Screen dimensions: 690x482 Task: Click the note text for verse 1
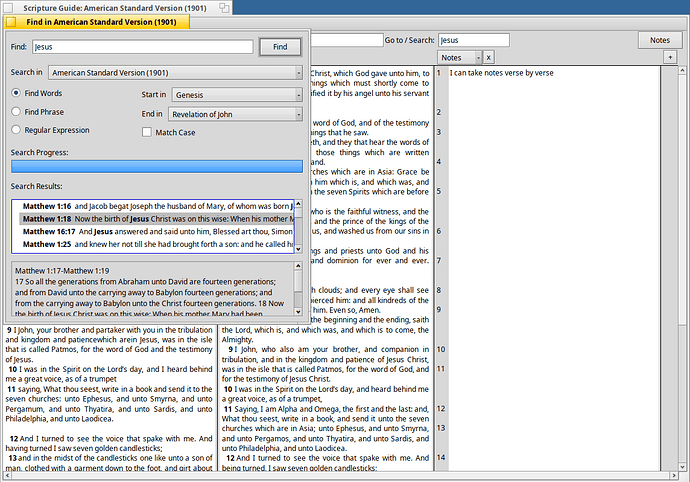pos(502,73)
